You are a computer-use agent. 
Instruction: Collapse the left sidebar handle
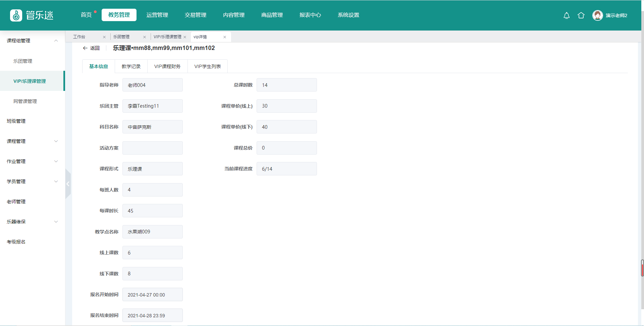(68, 184)
